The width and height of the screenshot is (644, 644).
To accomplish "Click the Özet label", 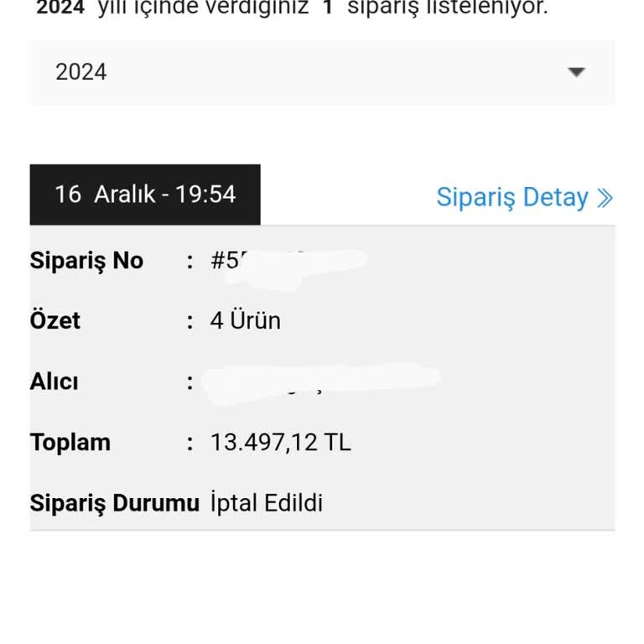I will pyautogui.click(x=55, y=320).
